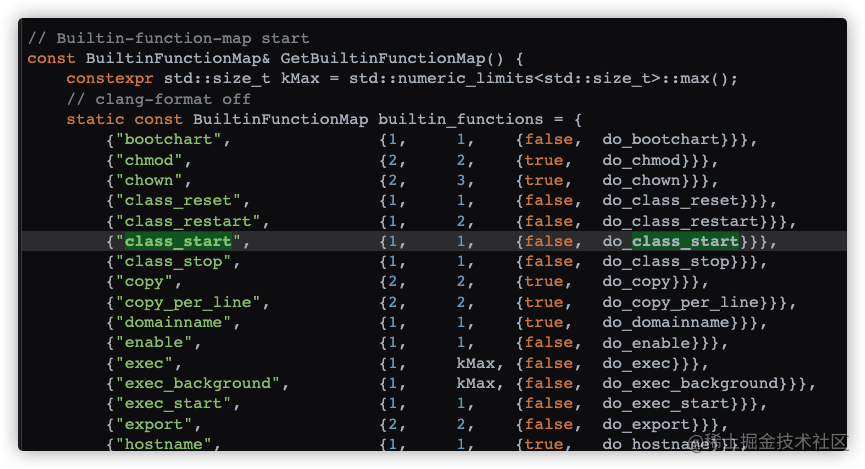Screen dimensions: 865x469
Task: Click the do_domainname function reference
Action: tap(665, 322)
